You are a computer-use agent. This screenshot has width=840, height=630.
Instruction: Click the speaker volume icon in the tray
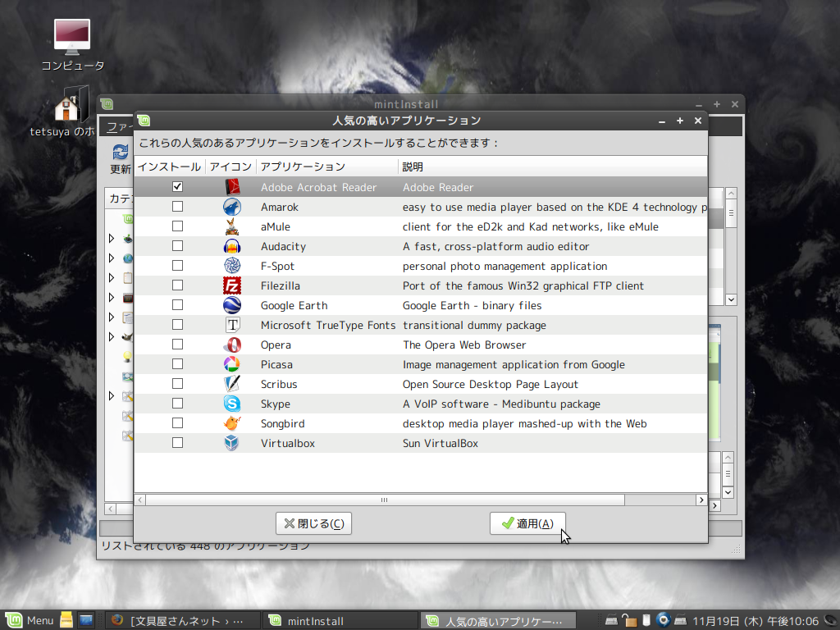832,620
